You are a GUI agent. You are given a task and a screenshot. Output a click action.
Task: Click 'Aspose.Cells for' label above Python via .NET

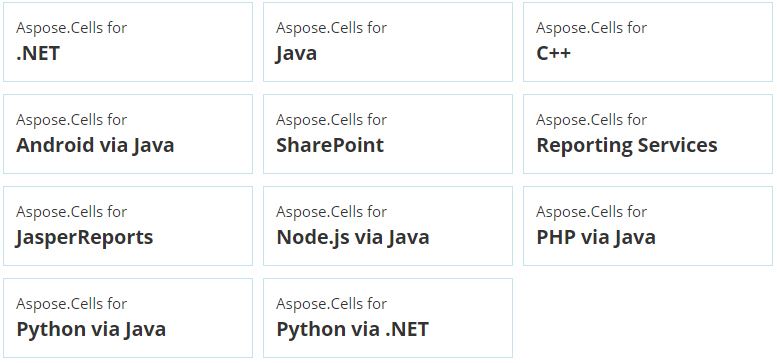(x=332, y=304)
